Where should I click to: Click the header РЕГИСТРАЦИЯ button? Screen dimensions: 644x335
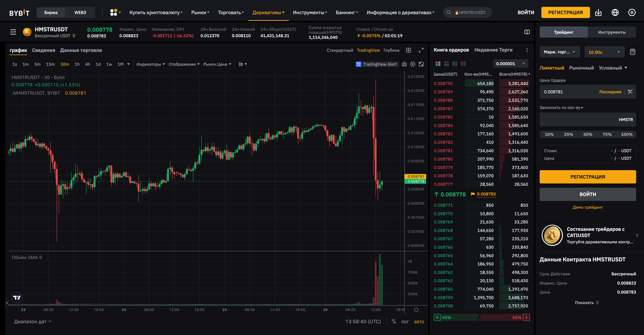pyautogui.click(x=565, y=12)
